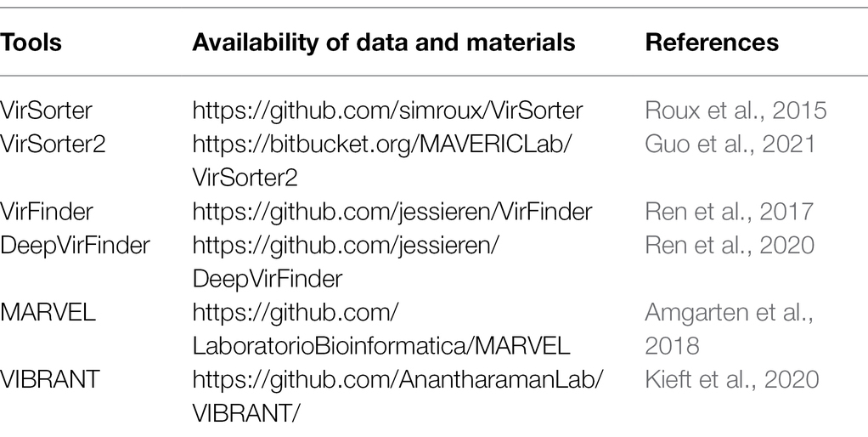Select the References column header
The height and width of the screenshot is (437, 868).
tap(712, 43)
